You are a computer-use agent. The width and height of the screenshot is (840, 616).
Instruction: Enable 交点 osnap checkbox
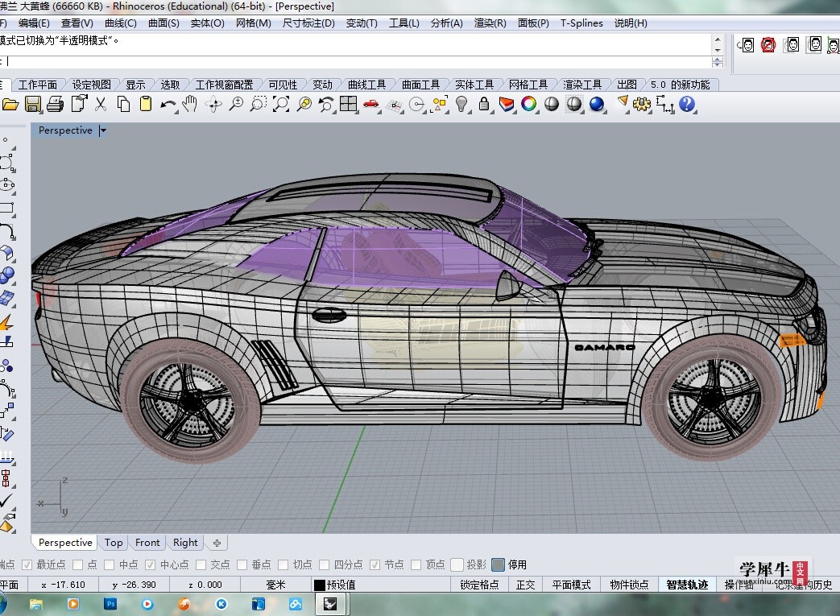[201, 564]
